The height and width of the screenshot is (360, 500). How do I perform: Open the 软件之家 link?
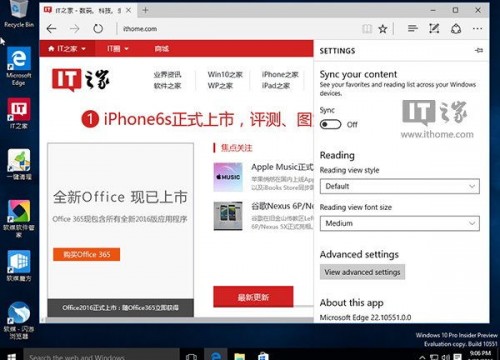(x=167, y=86)
